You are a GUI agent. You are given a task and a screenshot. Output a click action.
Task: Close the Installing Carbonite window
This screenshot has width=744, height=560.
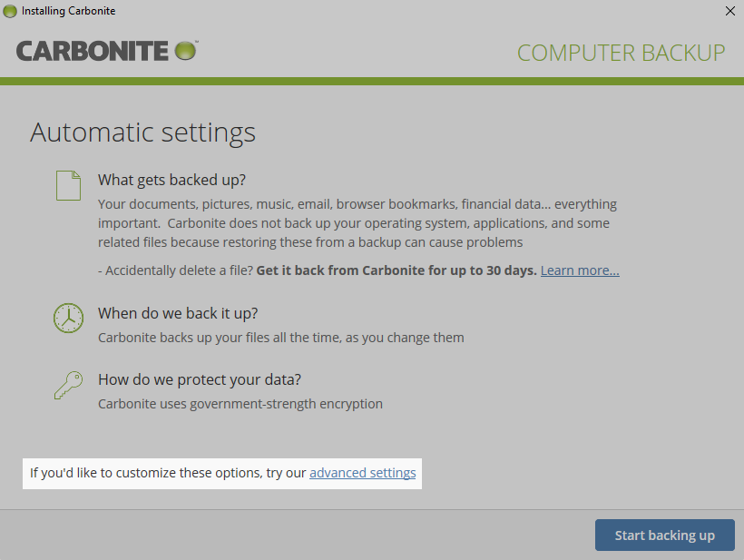tap(729, 11)
